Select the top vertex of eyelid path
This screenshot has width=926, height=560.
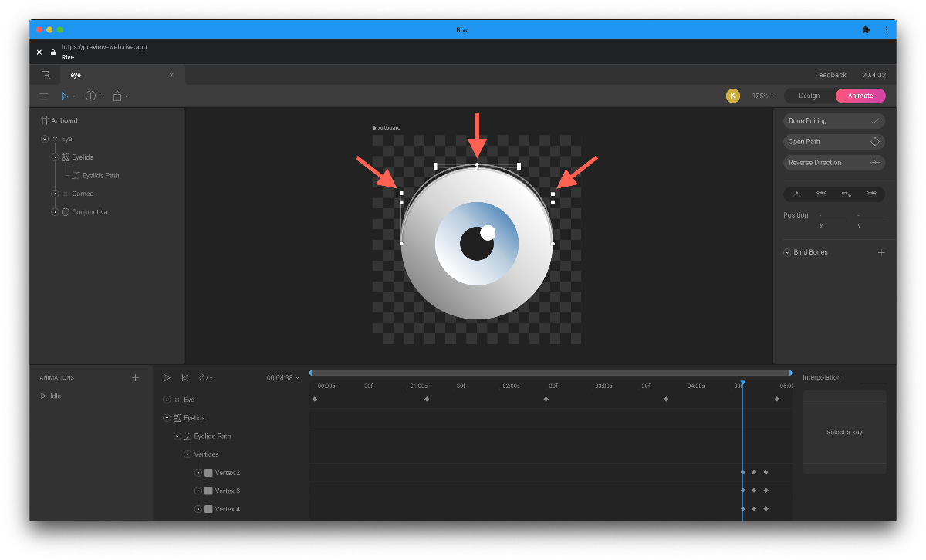pos(477,165)
